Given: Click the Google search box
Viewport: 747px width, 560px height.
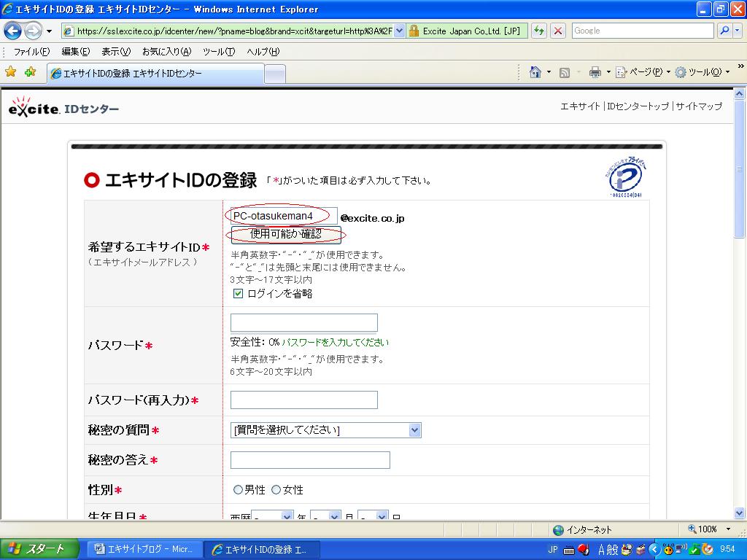Looking at the screenshot, I should tap(643, 31).
